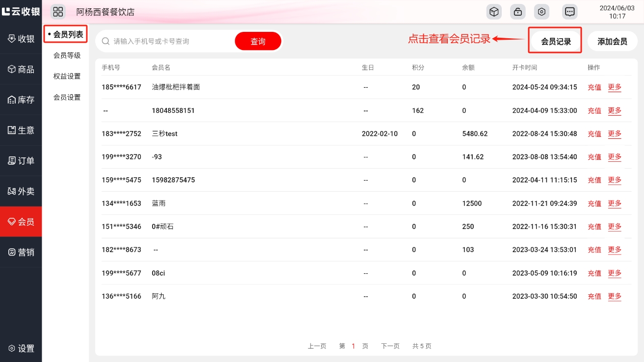This screenshot has width=644, height=362.
Task: Open 收银 (cashier) in the sidebar
Action: [x=21, y=39]
